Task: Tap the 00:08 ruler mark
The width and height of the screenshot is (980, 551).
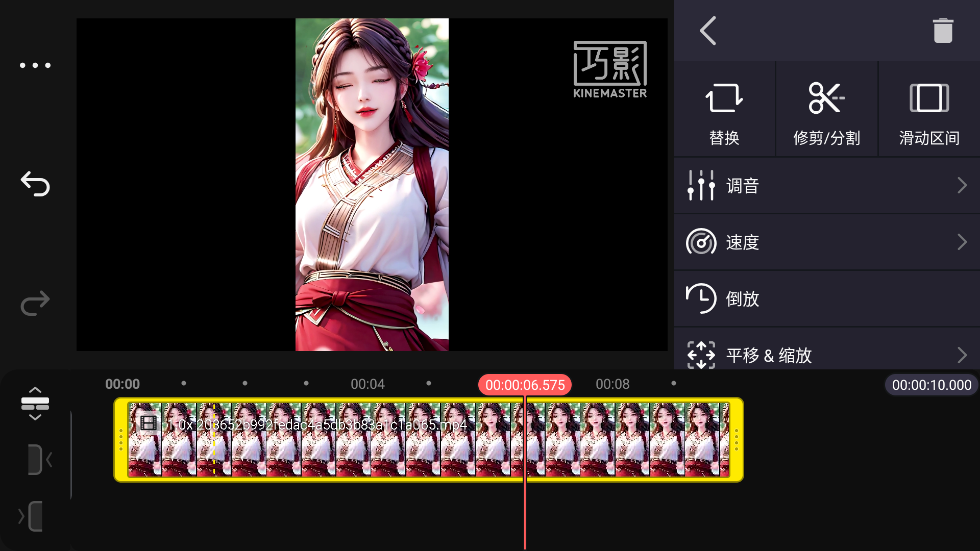Action: 612,384
